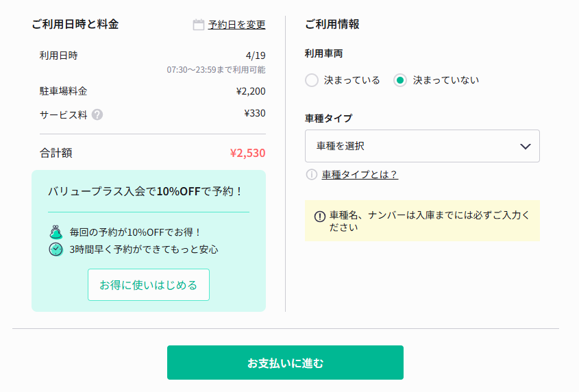Click the warning icon in the yellow notice
The image size is (579, 392).
click(x=320, y=217)
